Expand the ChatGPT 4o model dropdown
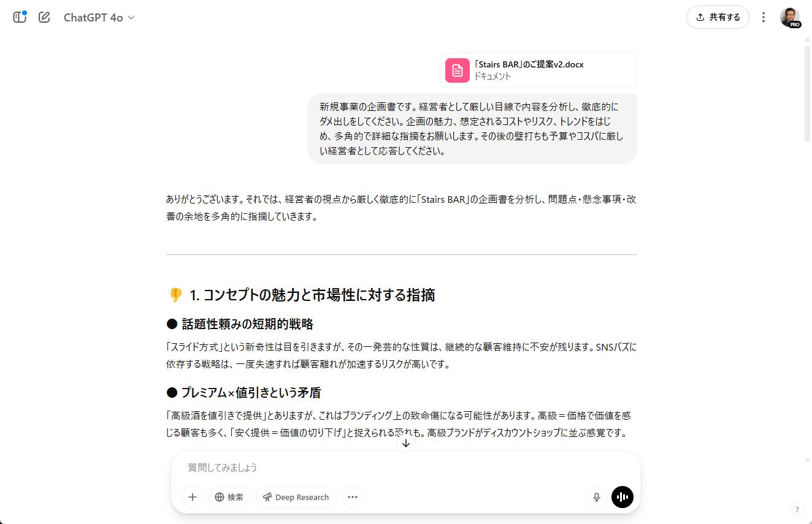Viewport: 812px width, 524px height. pos(99,18)
